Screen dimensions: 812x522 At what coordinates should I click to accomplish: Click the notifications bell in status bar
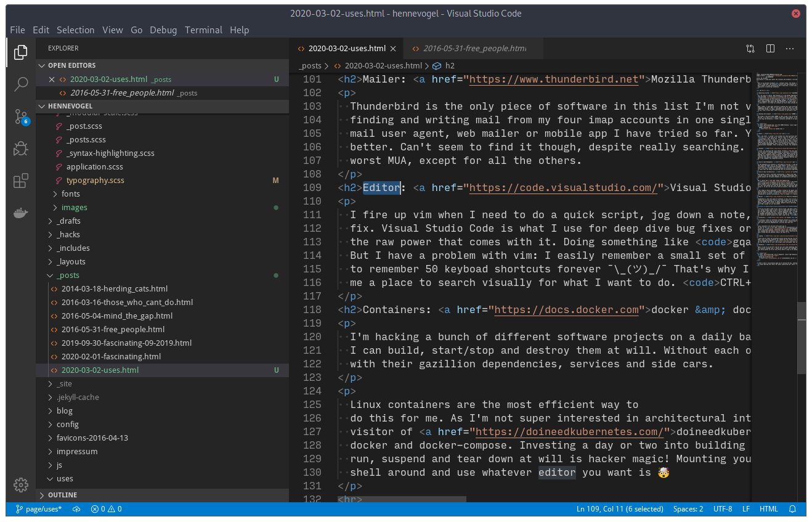click(793, 509)
